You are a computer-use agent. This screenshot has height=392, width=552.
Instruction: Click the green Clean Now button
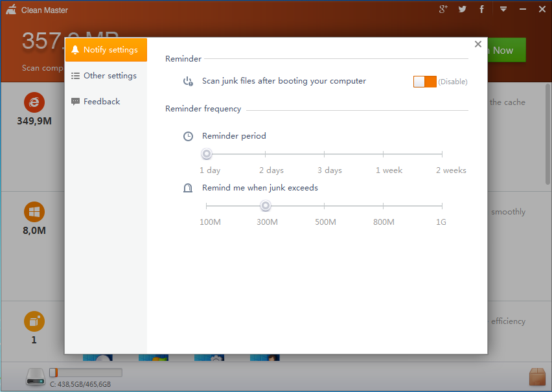[507, 50]
